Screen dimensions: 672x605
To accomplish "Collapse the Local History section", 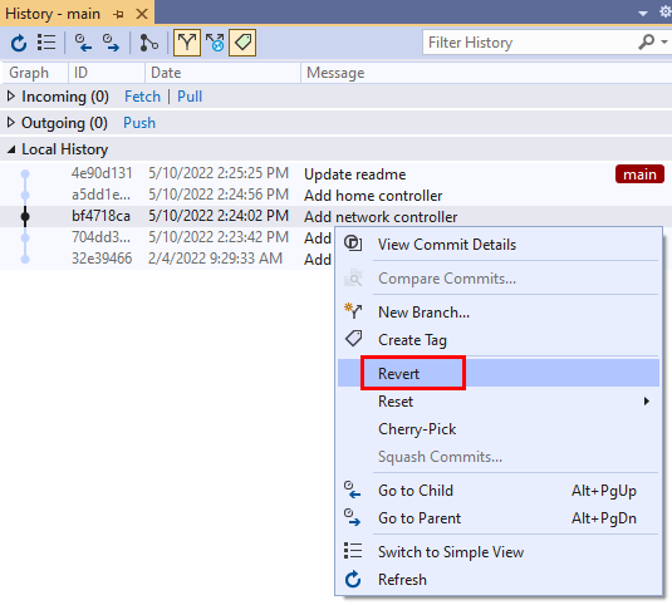I will pos(12,149).
